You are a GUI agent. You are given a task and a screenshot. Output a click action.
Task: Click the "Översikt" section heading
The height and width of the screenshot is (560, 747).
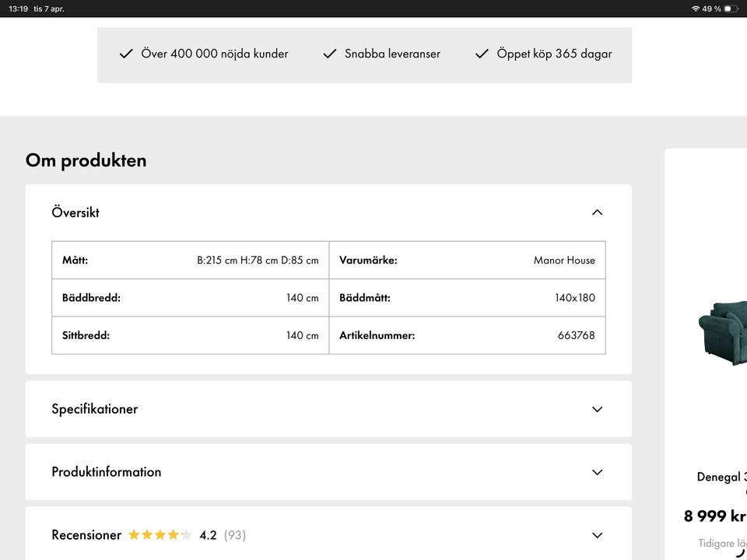pos(75,212)
